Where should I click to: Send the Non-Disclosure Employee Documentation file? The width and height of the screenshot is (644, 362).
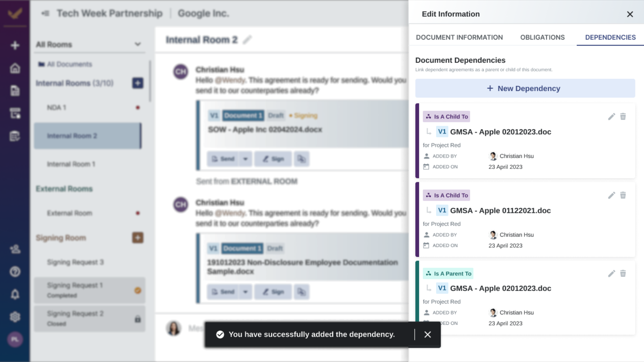[223, 292]
